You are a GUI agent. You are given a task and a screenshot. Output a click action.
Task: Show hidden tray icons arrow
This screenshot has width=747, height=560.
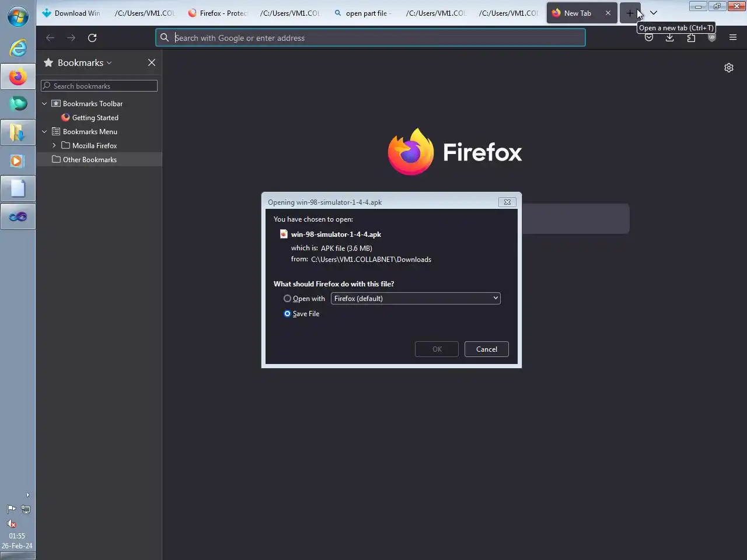pos(27,495)
